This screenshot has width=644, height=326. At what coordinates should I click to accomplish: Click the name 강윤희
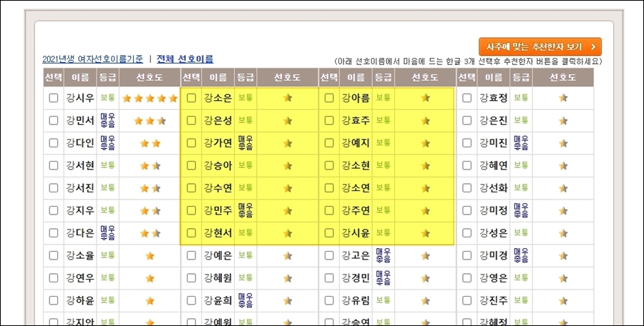tap(218, 300)
